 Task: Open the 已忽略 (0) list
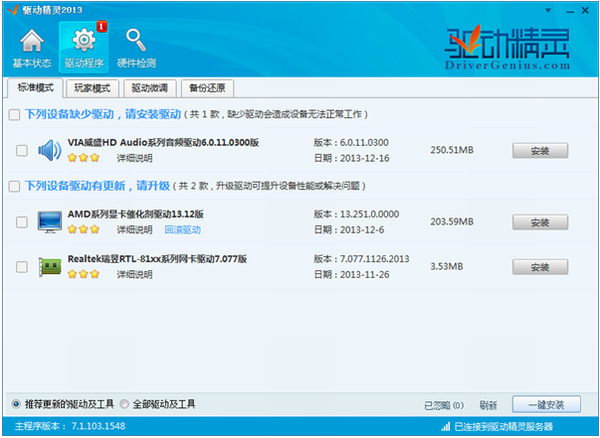444,405
